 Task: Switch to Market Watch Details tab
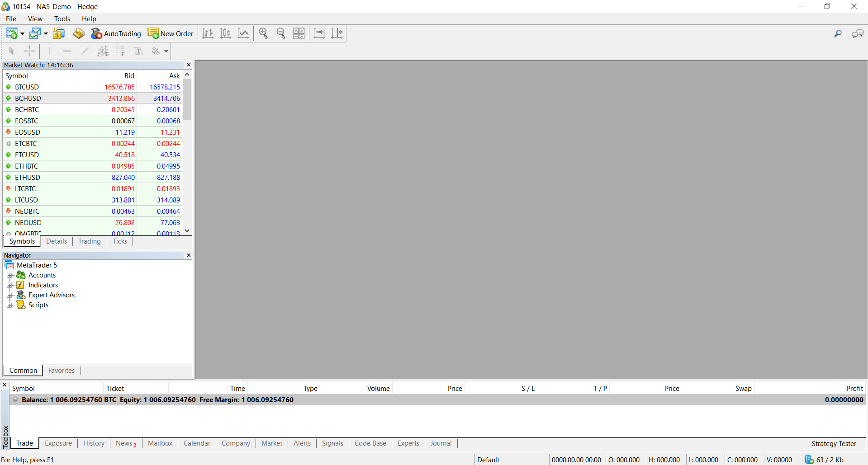57,241
